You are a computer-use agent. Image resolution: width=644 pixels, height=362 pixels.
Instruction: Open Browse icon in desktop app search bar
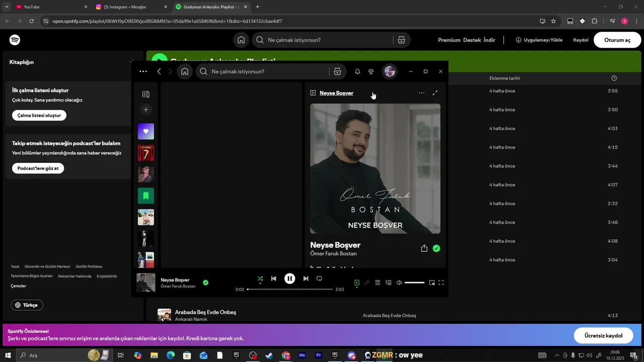click(x=338, y=71)
